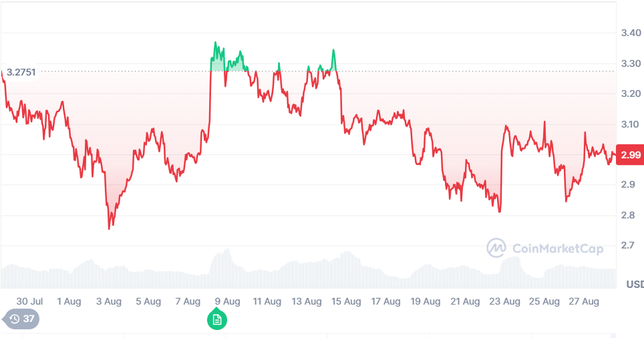The height and width of the screenshot is (338, 644).
Task: Click the USD currency label
Action: [634, 285]
